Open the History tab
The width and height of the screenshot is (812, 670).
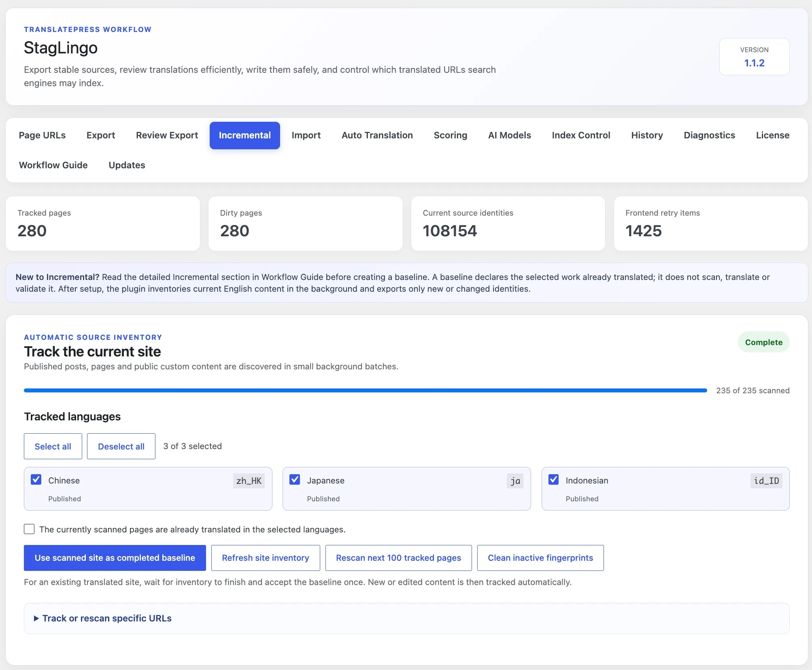click(647, 135)
